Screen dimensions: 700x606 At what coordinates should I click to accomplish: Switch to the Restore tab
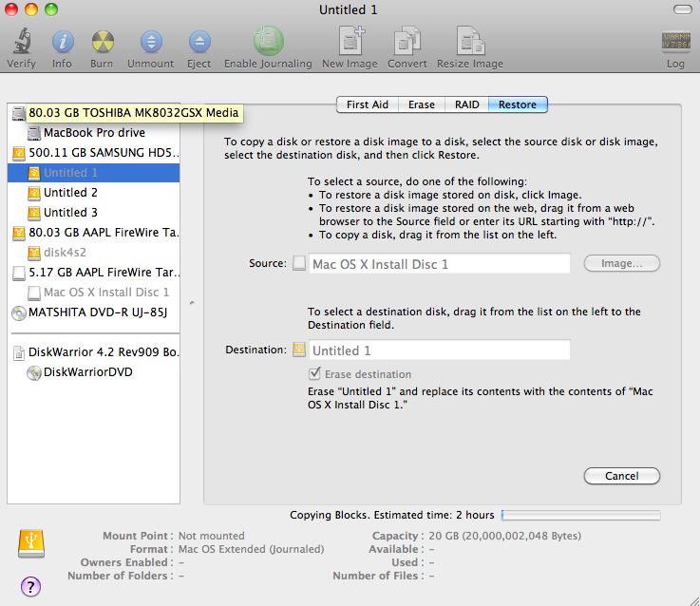518,104
